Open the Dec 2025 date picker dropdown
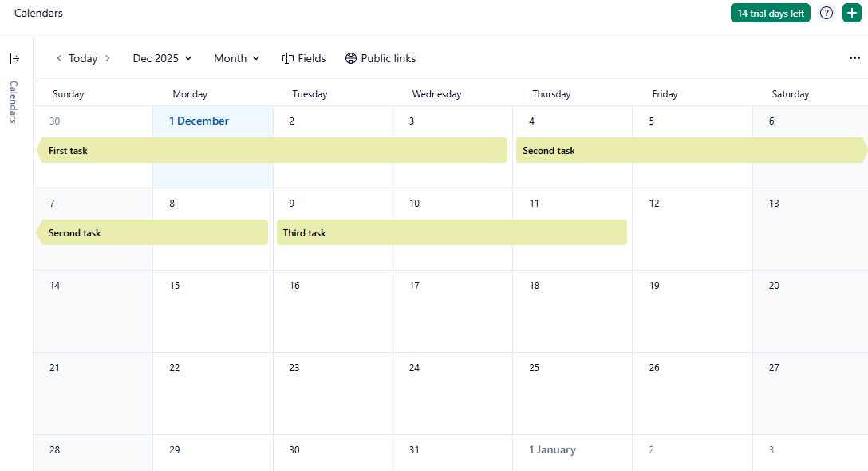Image resolution: width=868 pixels, height=471 pixels. [161, 57]
